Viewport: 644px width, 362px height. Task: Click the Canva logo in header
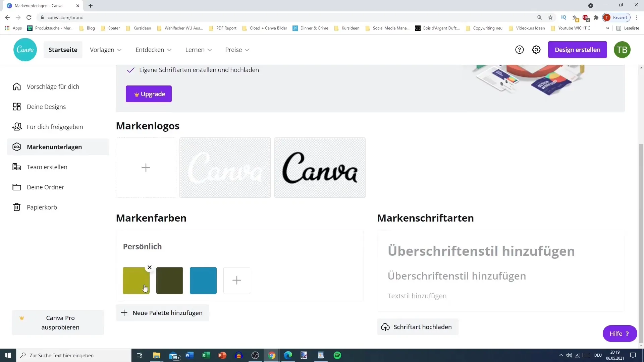click(25, 50)
